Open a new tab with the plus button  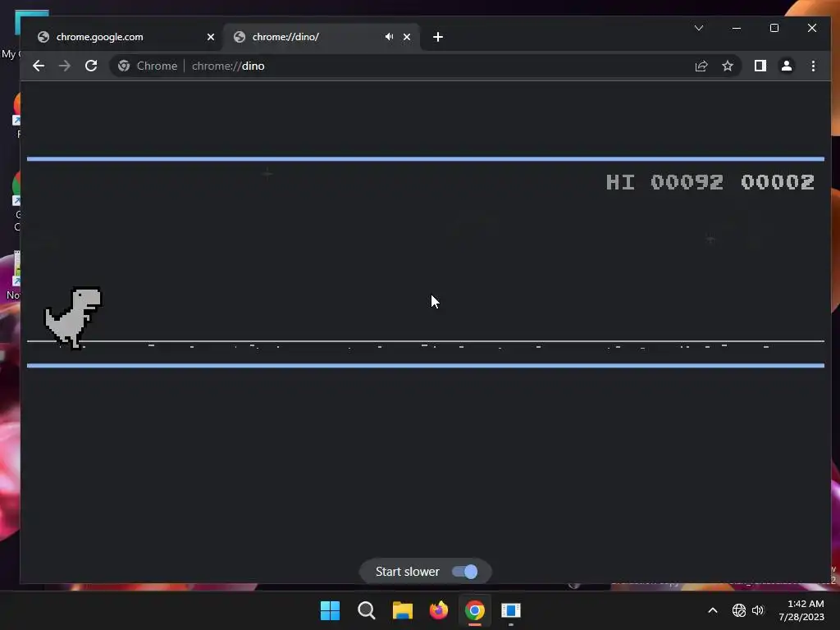point(438,37)
